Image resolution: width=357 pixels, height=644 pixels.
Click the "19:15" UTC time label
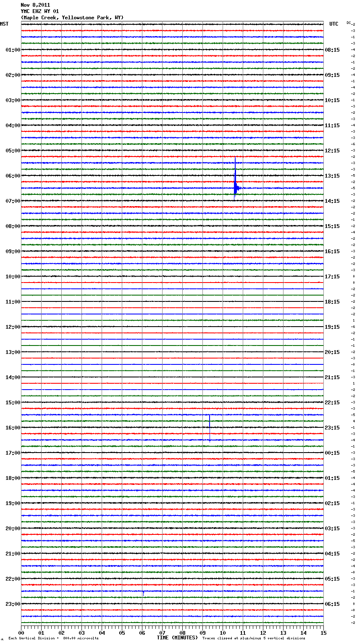332,327
